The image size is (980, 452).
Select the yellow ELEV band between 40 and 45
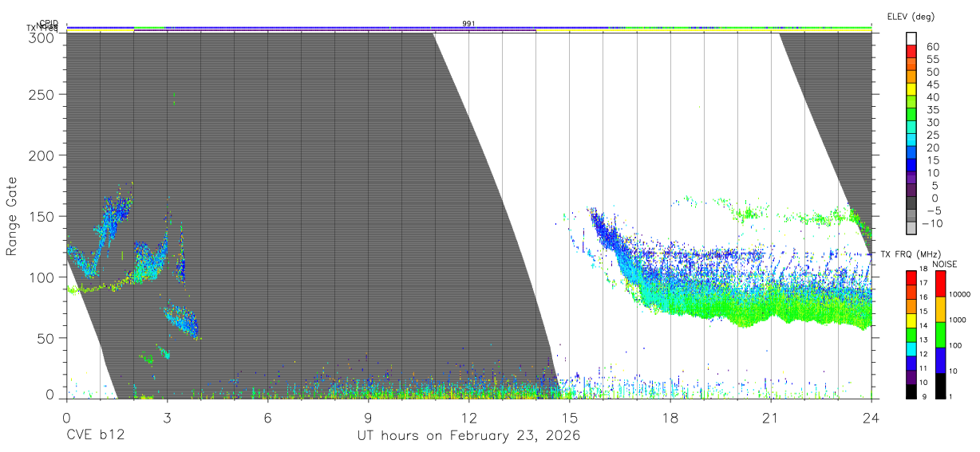point(912,90)
